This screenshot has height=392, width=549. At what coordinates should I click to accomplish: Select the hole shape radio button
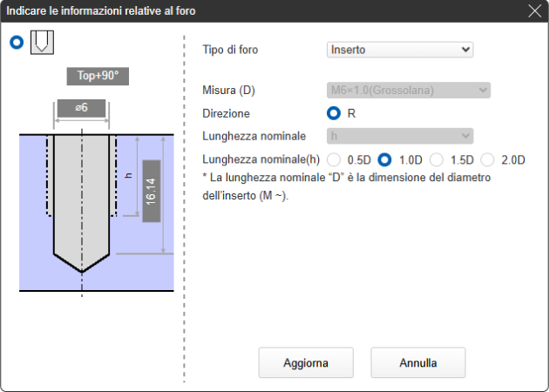pyautogui.click(x=16, y=43)
